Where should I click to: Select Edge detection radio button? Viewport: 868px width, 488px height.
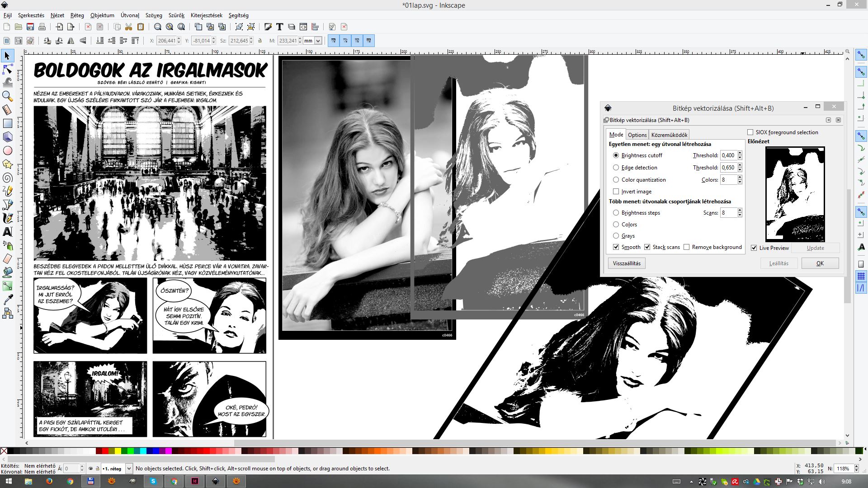click(616, 168)
